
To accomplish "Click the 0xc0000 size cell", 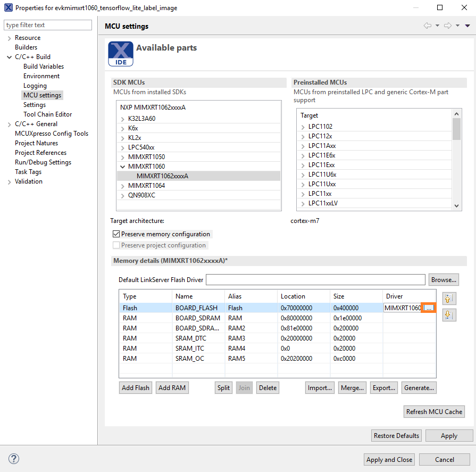I will (x=356, y=359).
